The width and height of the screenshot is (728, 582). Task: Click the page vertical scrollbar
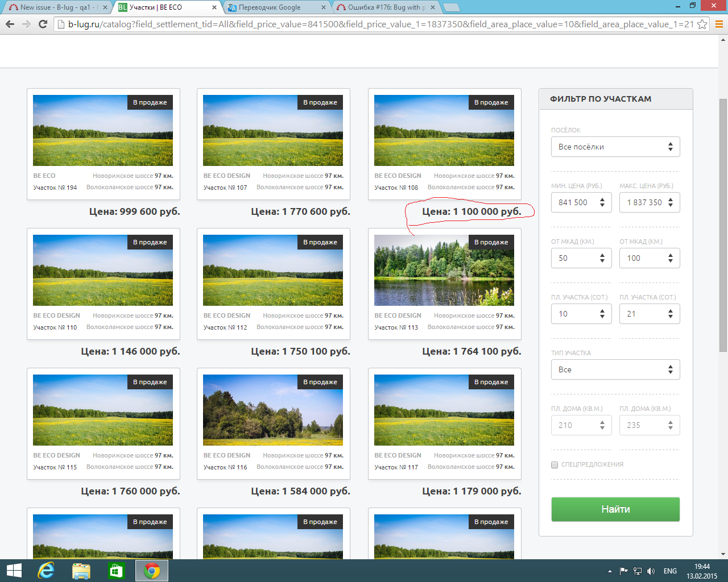[x=723, y=227]
